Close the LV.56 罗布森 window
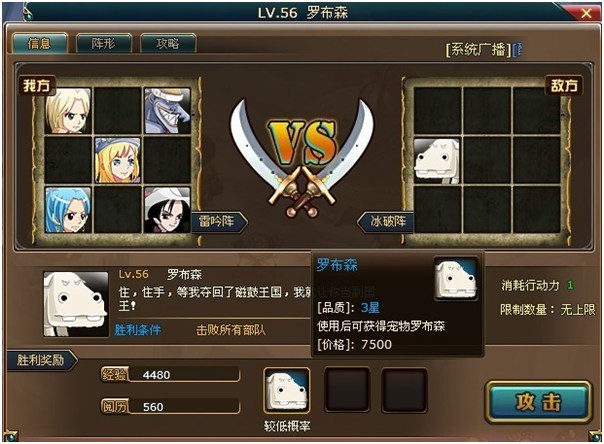This screenshot has width=604, height=444. click(586, 14)
